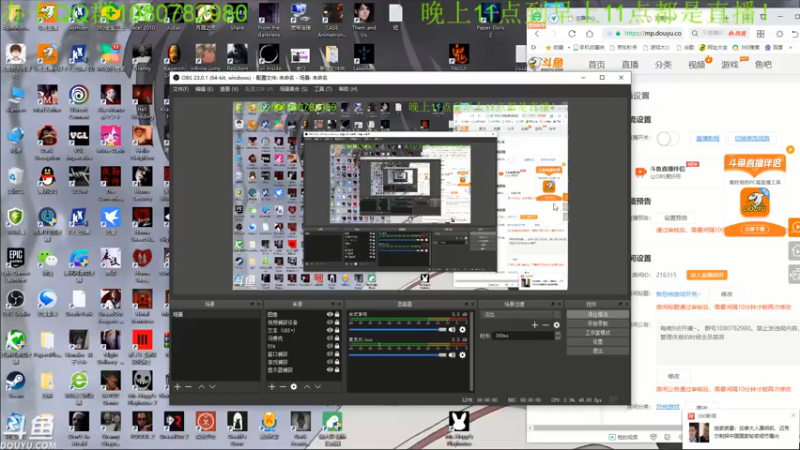Reload the Douyu page in the browser
The width and height of the screenshot is (800, 450).
[x=572, y=34]
